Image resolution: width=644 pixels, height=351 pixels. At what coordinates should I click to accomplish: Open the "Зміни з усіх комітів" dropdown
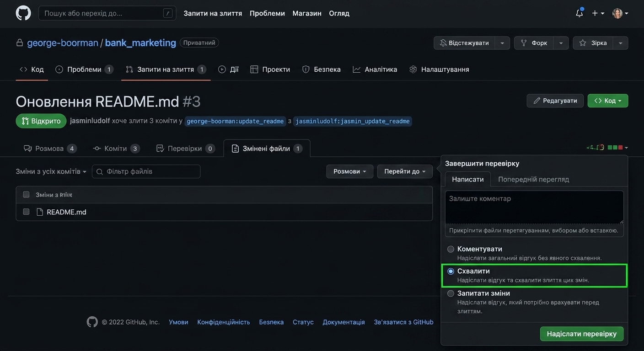point(51,171)
